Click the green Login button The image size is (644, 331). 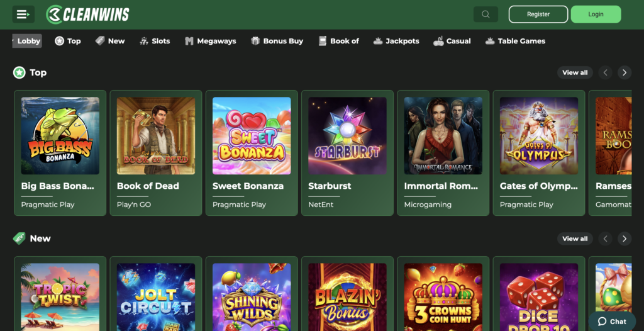click(x=596, y=14)
